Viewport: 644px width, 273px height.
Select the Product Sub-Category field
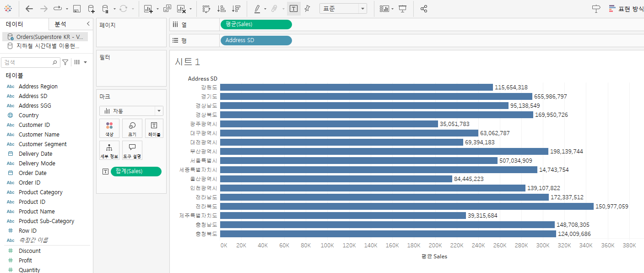[46, 221]
